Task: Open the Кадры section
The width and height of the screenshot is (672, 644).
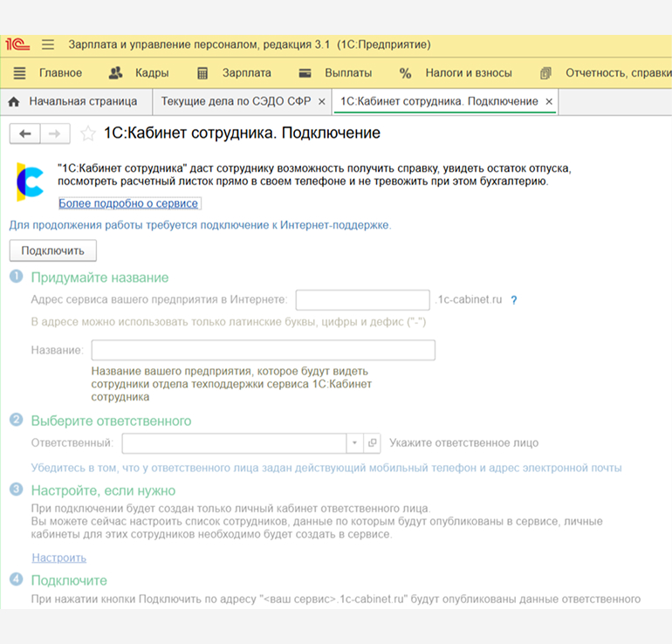Action: (x=152, y=72)
